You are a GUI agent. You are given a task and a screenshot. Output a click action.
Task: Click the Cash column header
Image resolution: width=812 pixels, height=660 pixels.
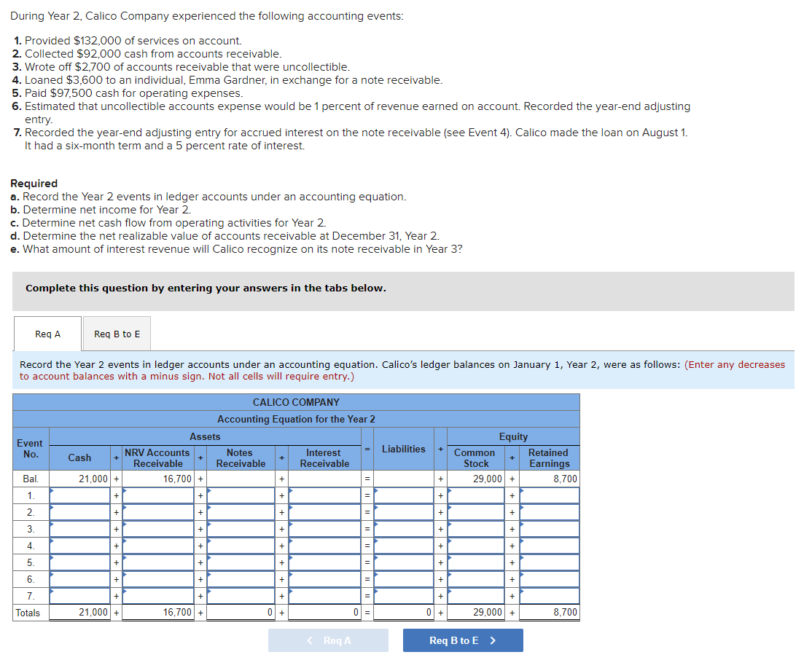tap(79, 457)
